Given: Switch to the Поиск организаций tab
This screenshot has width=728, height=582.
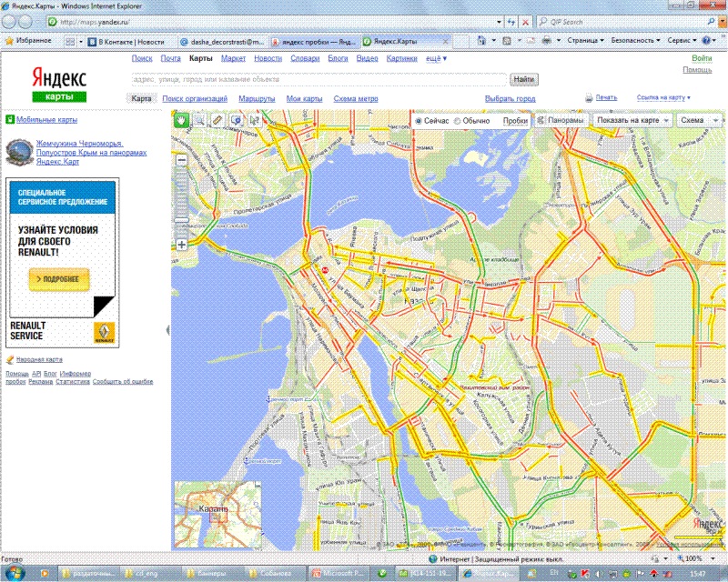Looking at the screenshot, I should [196, 98].
